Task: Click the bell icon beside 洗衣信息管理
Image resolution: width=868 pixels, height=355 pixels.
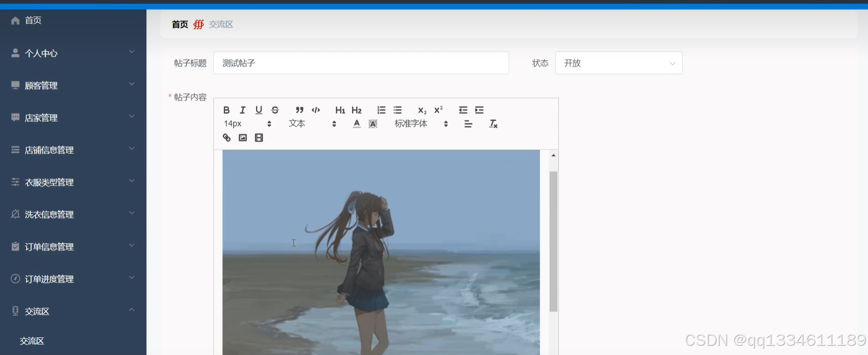Action: click(15, 214)
